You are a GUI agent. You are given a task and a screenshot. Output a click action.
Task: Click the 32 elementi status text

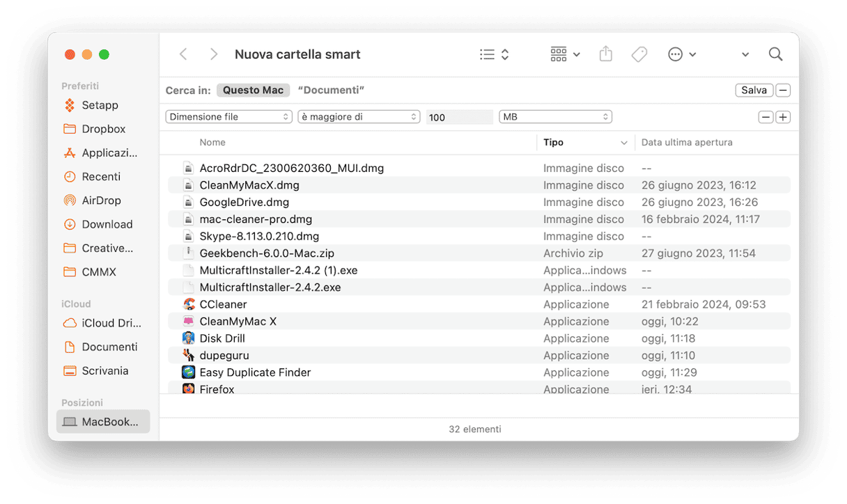[x=475, y=430]
